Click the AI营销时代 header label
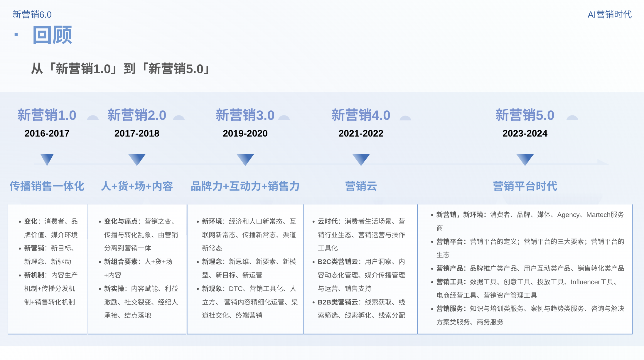The height and width of the screenshot is (360, 644). point(609,14)
